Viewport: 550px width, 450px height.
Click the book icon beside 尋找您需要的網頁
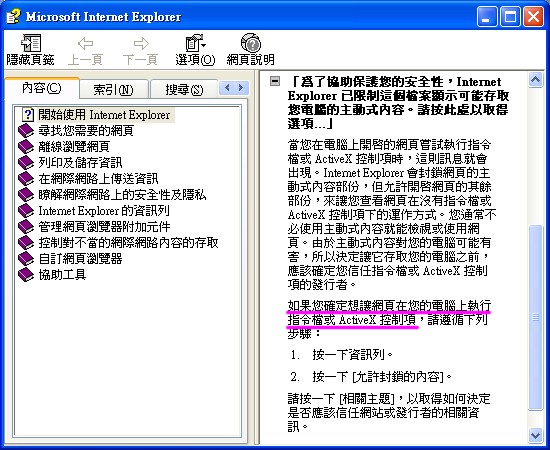click(26, 131)
